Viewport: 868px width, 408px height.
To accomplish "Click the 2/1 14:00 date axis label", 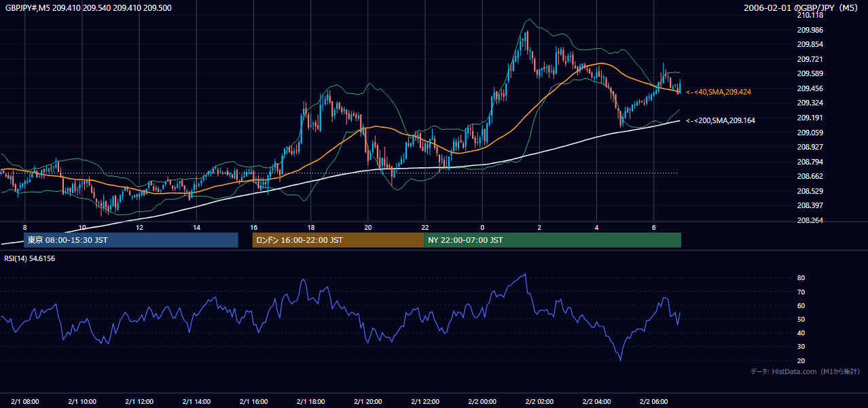I will pos(196,401).
